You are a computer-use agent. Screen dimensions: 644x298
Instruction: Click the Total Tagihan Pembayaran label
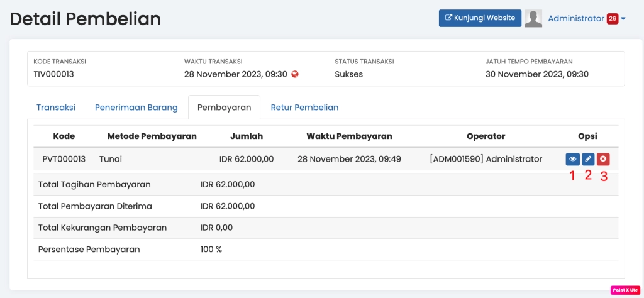coord(94,185)
